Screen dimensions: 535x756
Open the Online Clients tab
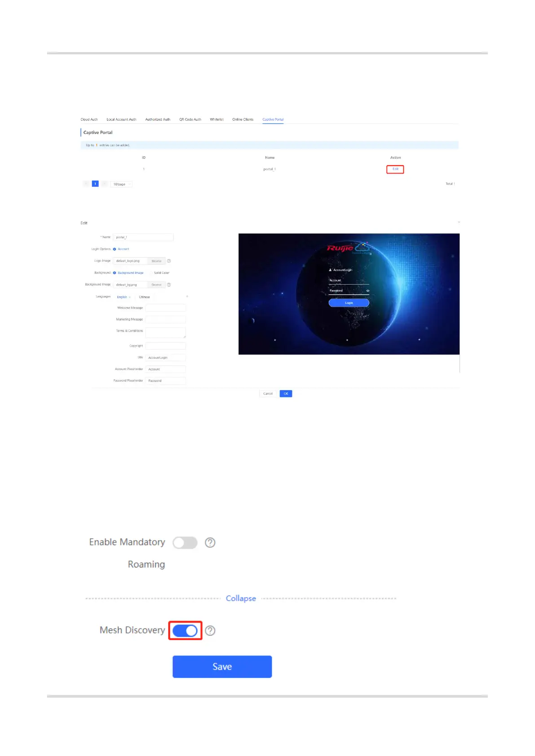coord(243,119)
